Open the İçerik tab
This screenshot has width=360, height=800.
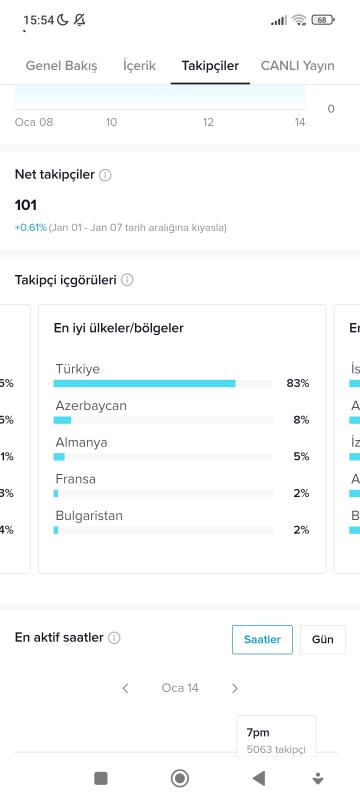139,66
